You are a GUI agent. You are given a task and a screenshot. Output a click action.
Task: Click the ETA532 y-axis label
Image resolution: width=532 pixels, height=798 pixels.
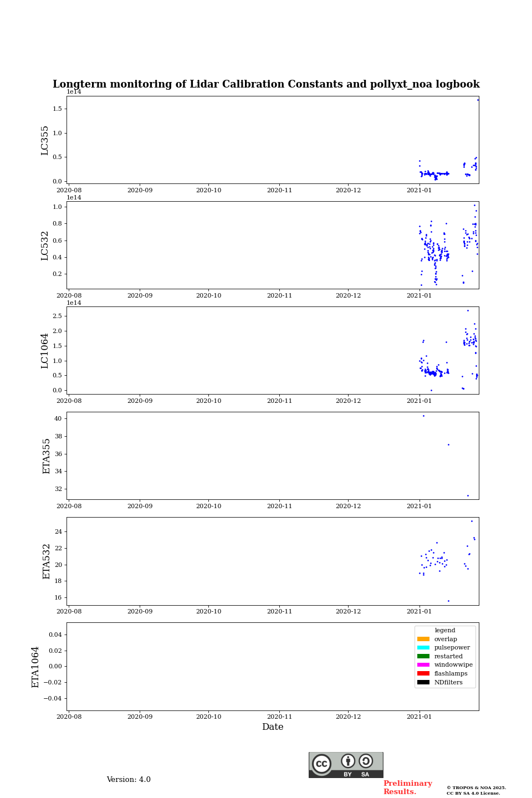[47, 561]
